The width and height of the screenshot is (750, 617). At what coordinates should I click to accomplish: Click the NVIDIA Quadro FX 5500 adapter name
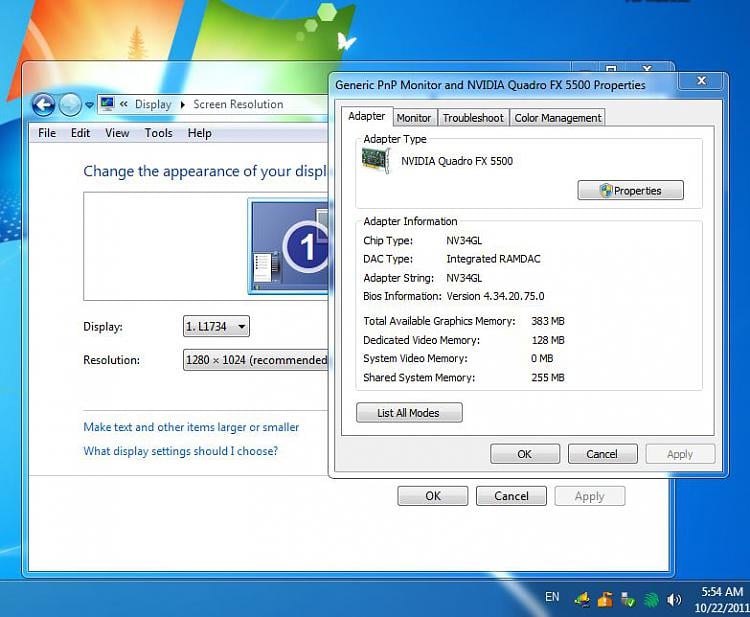(x=457, y=161)
